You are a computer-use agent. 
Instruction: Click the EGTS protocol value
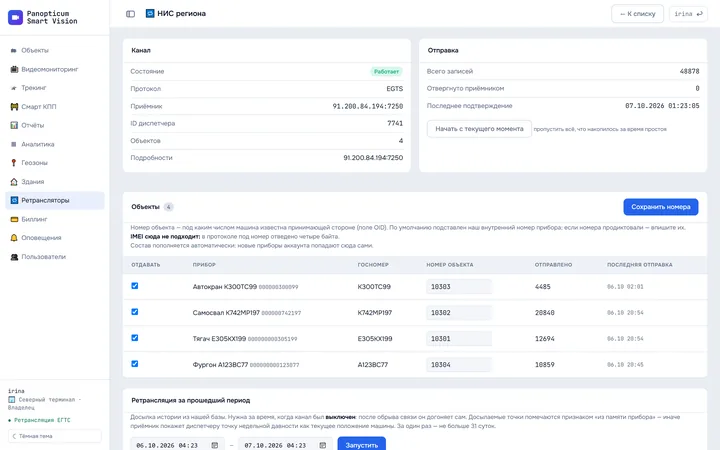394,89
